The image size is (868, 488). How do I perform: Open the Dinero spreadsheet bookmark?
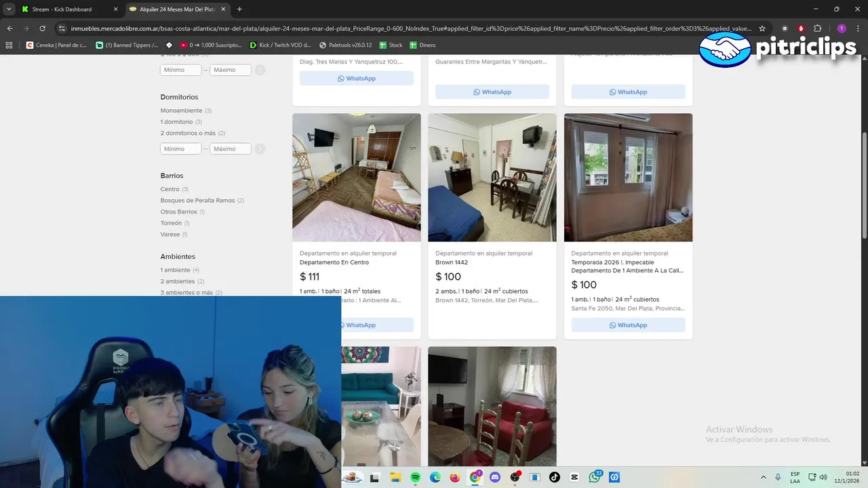pyautogui.click(x=422, y=45)
